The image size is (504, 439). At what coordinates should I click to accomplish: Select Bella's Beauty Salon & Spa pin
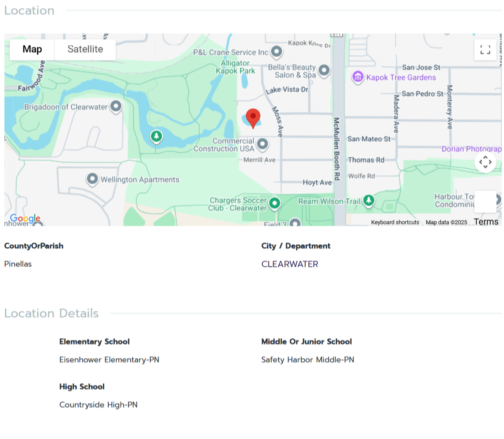(x=324, y=71)
